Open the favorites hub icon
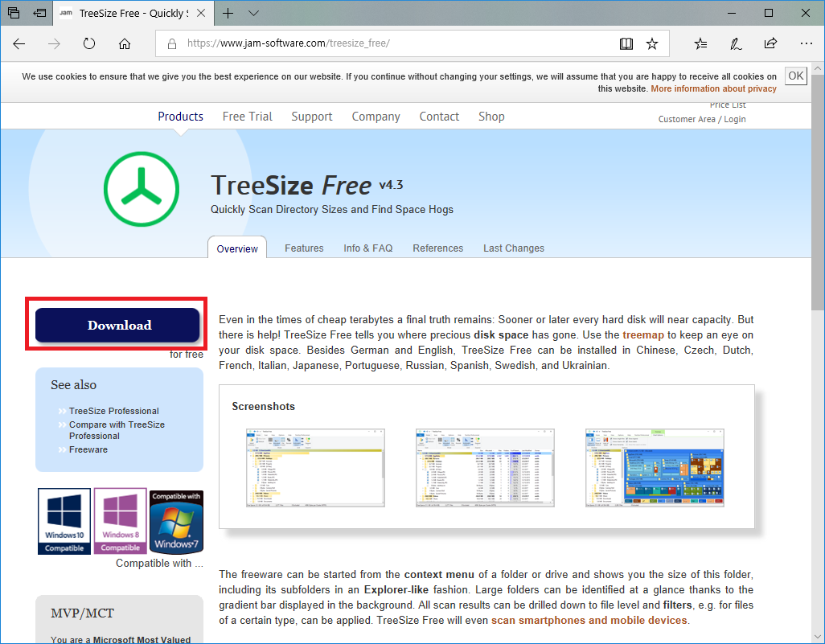The image size is (825, 644). 700,43
